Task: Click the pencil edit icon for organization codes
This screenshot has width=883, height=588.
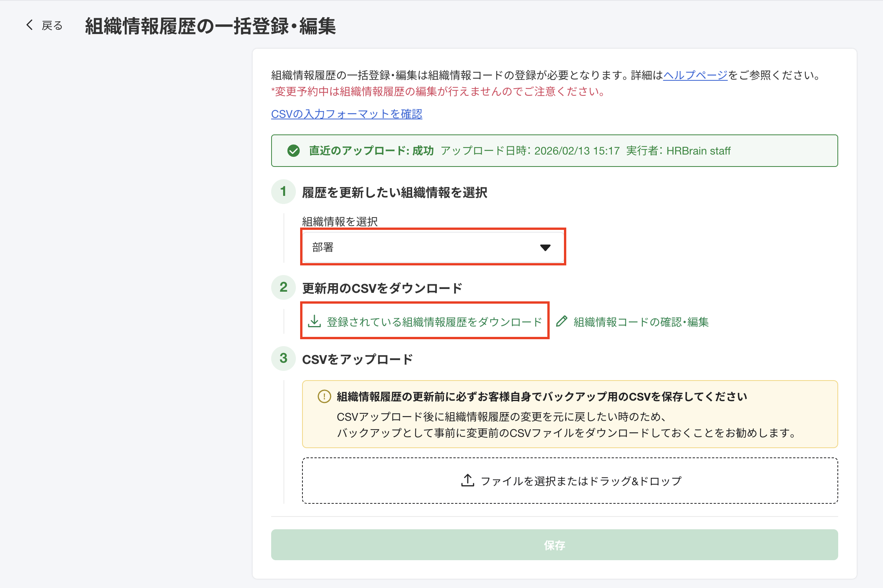Action: pyautogui.click(x=562, y=321)
